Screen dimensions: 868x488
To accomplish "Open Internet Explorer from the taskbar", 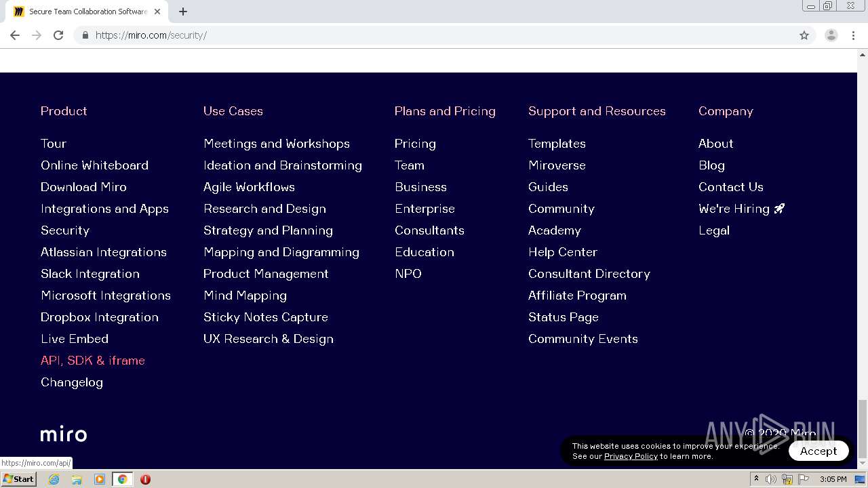I will coord(54,479).
